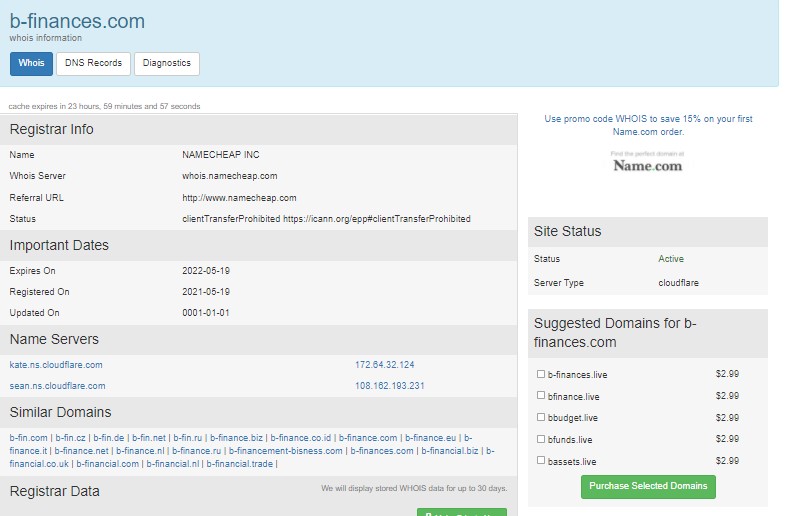This screenshot has width=802, height=516.
Task: Open similar domain b-fin.com
Action: [x=28, y=438]
